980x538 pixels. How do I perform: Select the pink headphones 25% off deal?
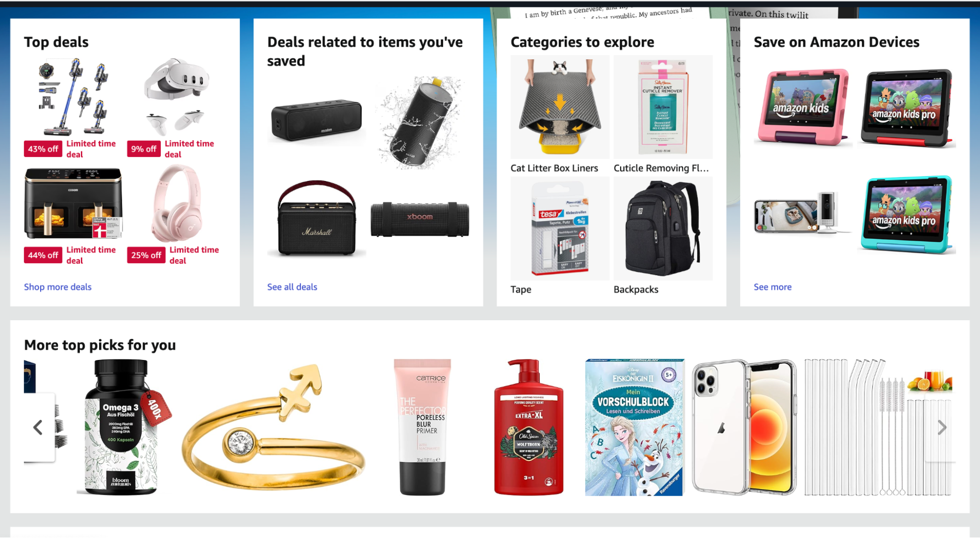[x=176, y=203]
